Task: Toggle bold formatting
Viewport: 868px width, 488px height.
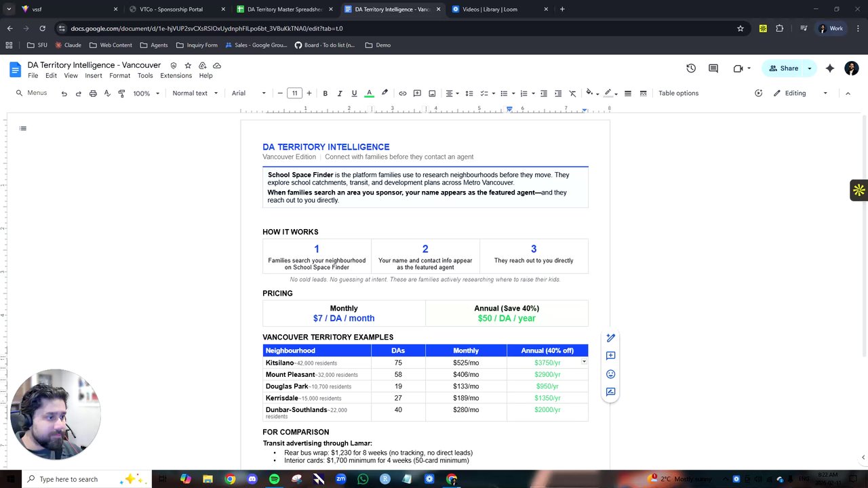Action: click(325, 94)
